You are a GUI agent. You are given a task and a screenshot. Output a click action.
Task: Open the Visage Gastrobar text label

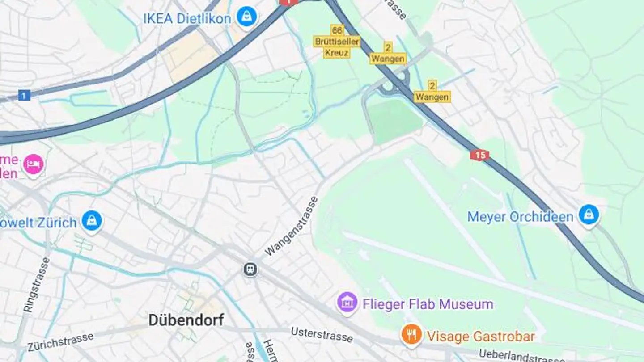481,337
